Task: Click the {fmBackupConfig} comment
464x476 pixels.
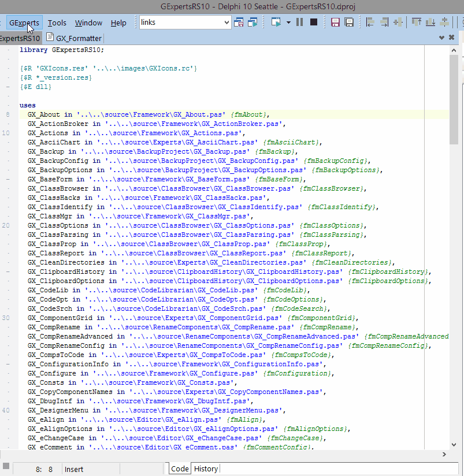Action: tap(335, 161)
